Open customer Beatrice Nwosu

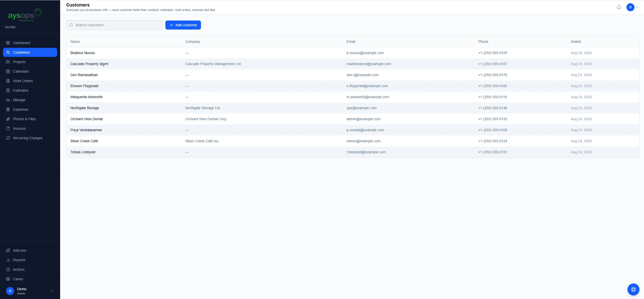[x=83, y=53]
